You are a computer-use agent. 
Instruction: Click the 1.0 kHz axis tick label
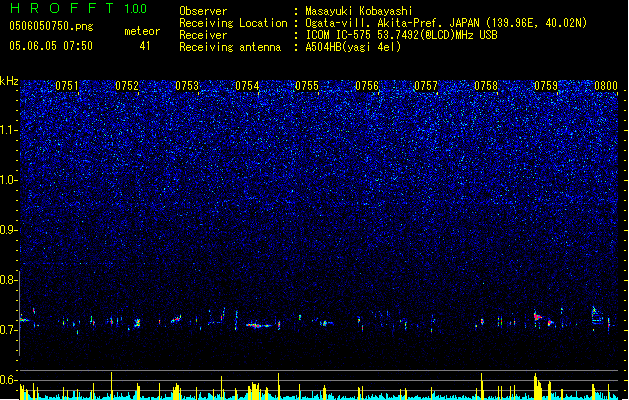[x=8, y=180]
